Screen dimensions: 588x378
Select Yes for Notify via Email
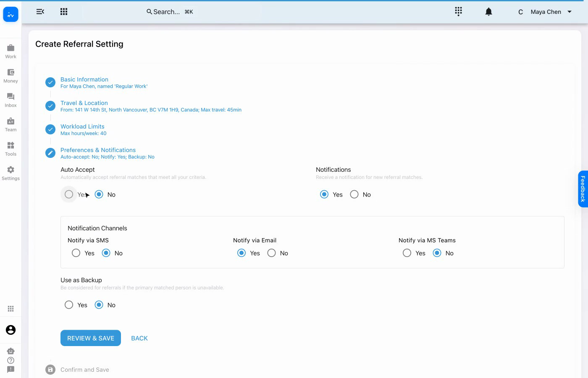pyautogui.click(x=241, y=253)
